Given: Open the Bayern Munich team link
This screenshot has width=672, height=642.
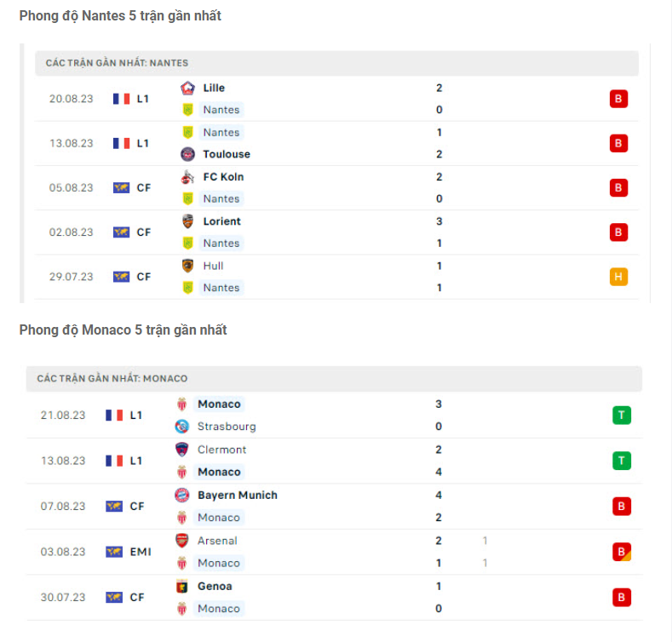Looking at the screenshot, I should 237,495.
